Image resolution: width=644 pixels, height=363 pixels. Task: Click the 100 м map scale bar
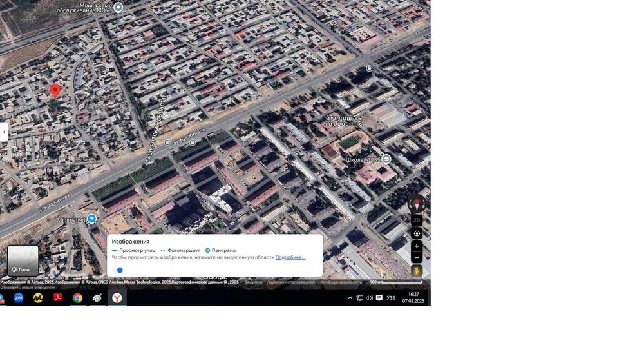click(x=395, y=282)
